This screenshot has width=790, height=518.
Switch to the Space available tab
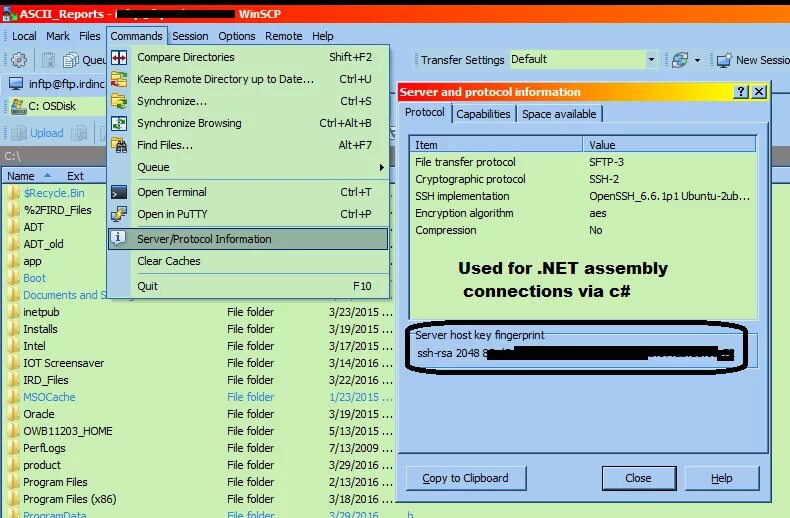pyautogui.click(x=559, y=114)
